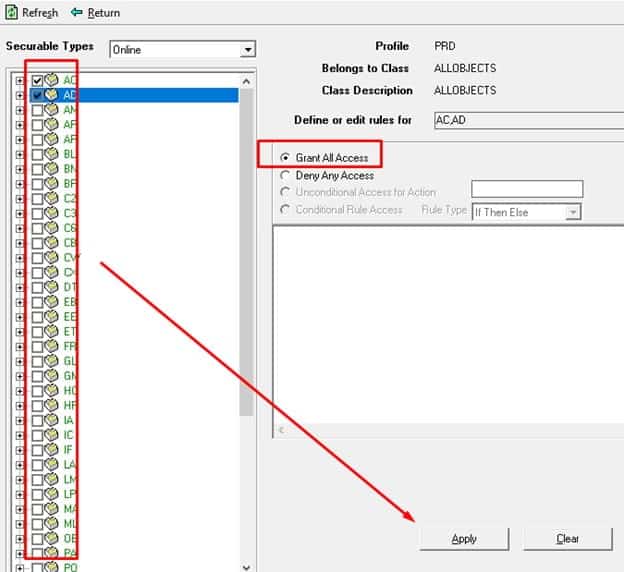Select the object icon next to GM
This screenshot has height=572, width=624.
coord(51,375)
